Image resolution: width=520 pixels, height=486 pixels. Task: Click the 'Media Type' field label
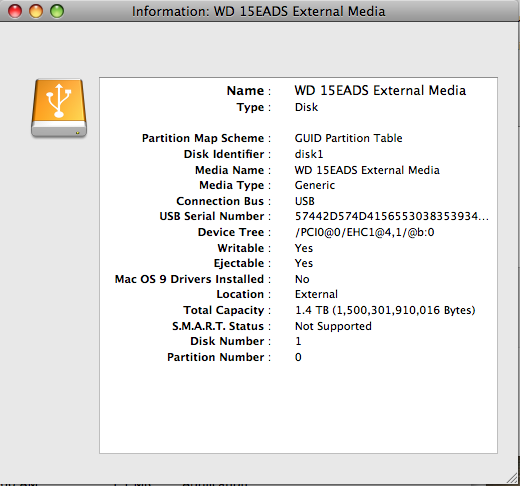coord(232,185)
